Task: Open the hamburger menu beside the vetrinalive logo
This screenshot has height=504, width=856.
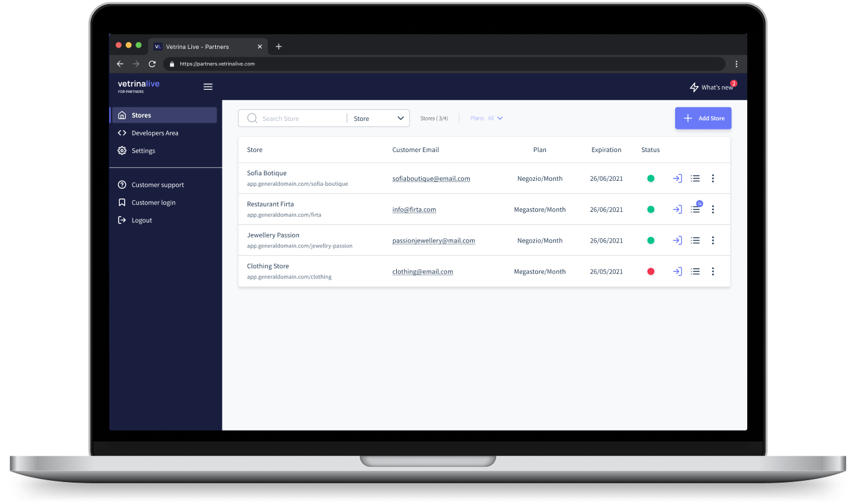Action: point(208,87)
